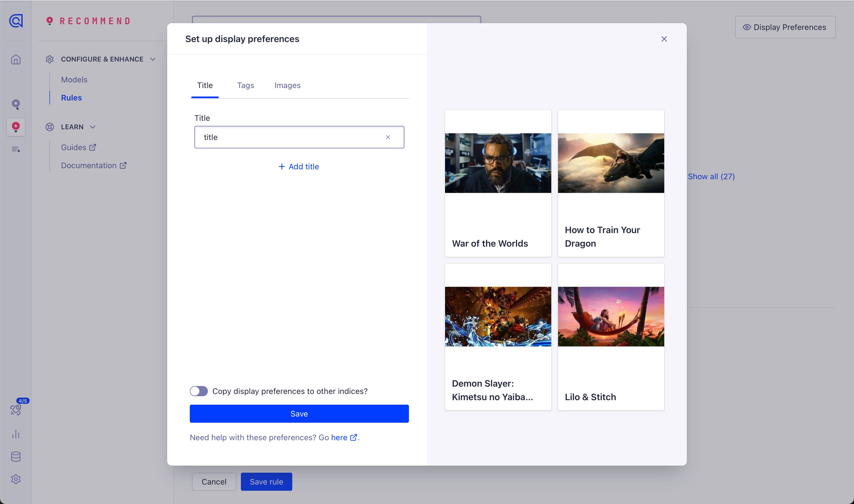Collapse the Learn section chevron
This screenshot has width=854, height=504.
point(92,127)
